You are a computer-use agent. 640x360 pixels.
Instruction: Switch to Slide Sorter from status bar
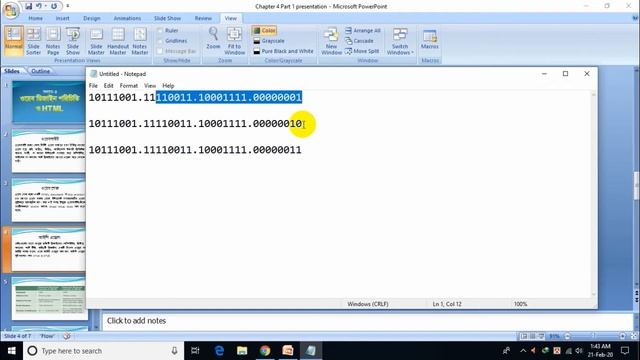pyautogui.click(x=532, y=336)
